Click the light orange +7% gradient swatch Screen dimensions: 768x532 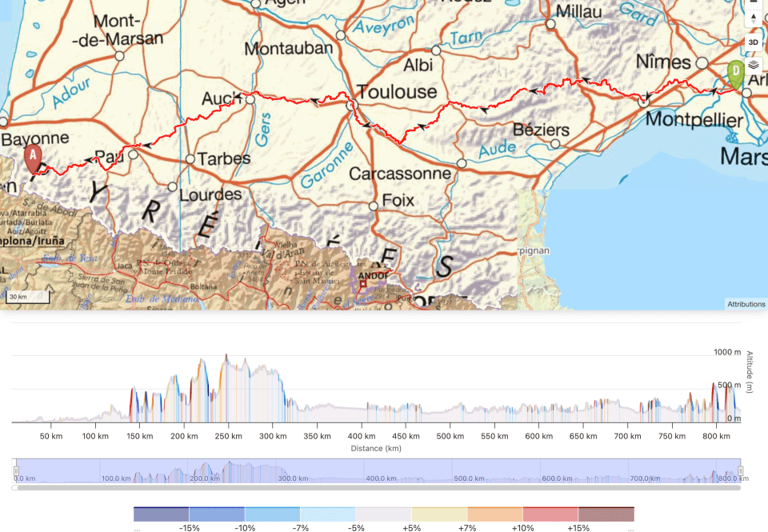pyautogui.click(x=494, y=514)
